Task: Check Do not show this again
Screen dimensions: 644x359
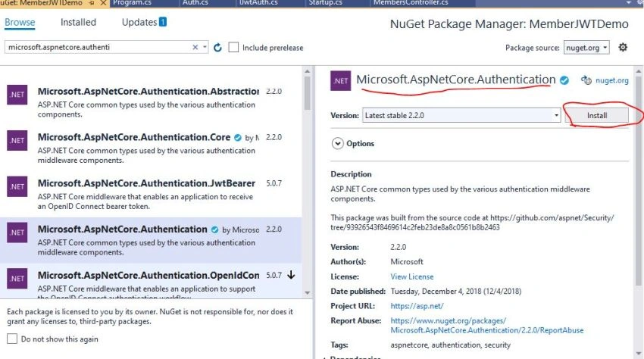Action: click(x=12, y=339)
